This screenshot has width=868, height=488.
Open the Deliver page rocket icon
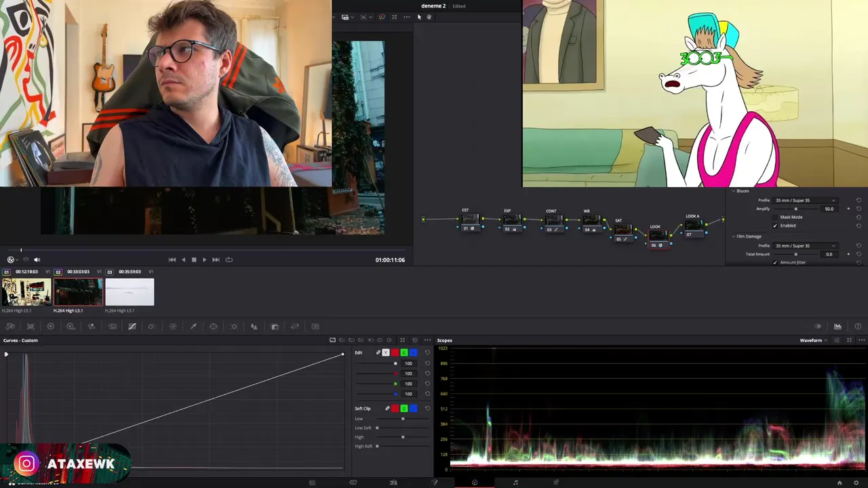tap(556, 483)
